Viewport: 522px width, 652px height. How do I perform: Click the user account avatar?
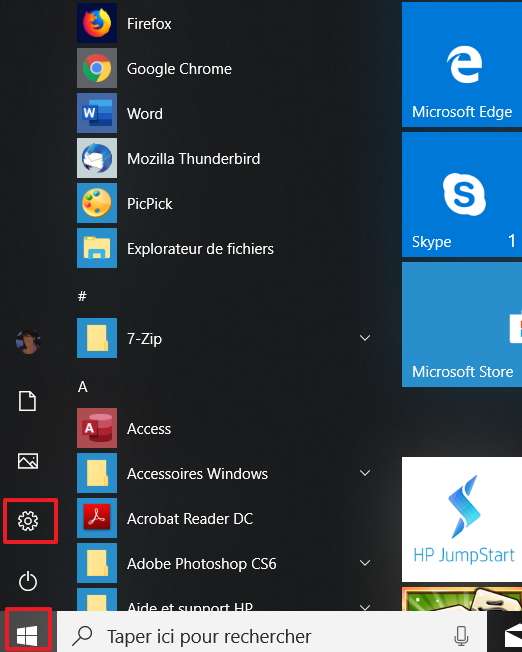[28, 341]
